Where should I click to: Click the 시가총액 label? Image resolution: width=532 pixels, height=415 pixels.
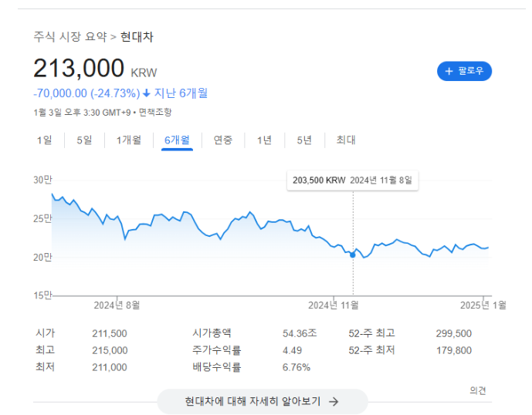point(212,333)
